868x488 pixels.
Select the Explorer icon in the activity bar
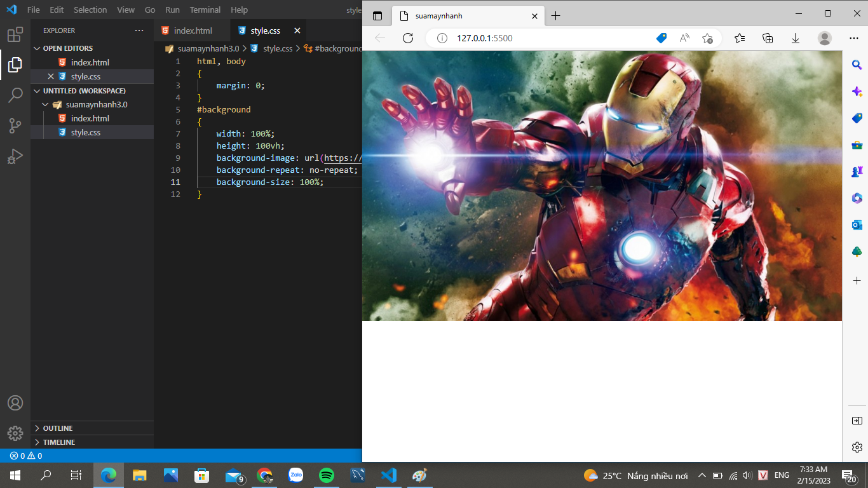(x=15, y=65)
